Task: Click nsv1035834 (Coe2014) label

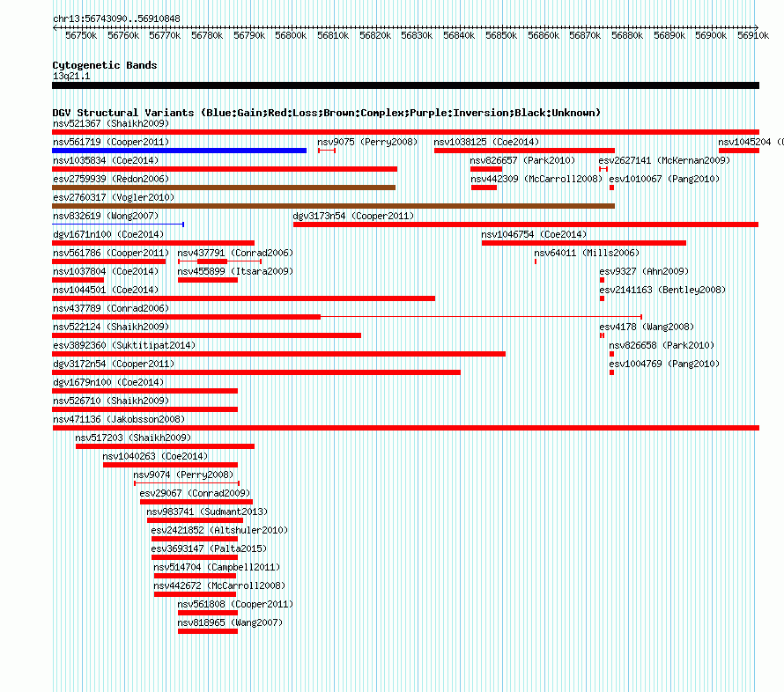Action: (x=106, y=160)
